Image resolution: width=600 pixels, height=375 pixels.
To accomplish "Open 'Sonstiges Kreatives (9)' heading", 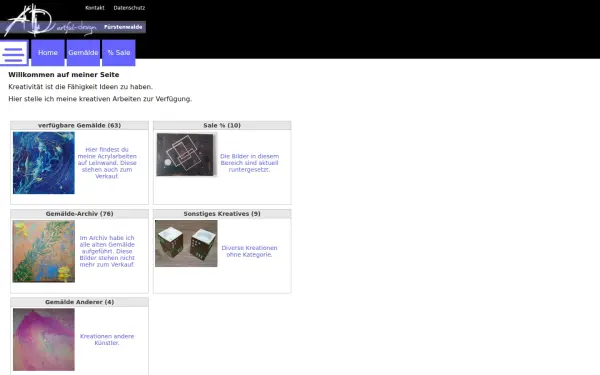I will tap(222, 214).
